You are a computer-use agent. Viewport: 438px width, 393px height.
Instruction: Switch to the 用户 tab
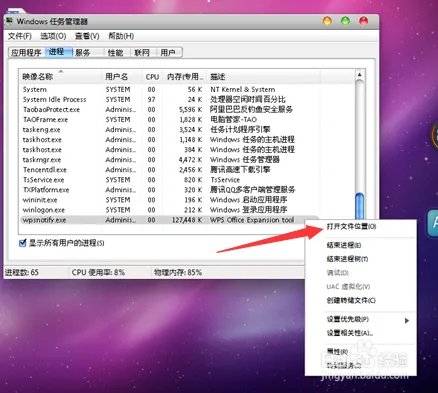click(x=168, y=53)
